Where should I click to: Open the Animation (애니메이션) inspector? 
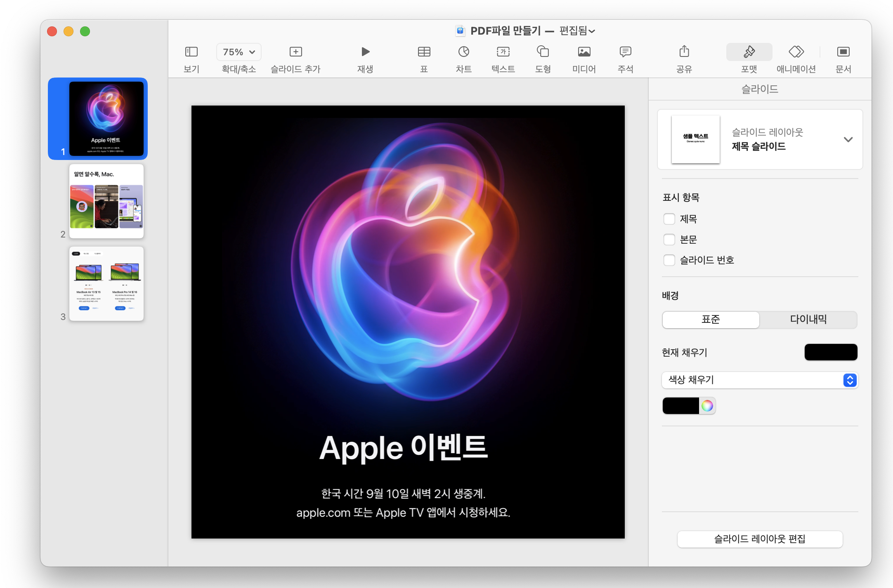point(796,52)
